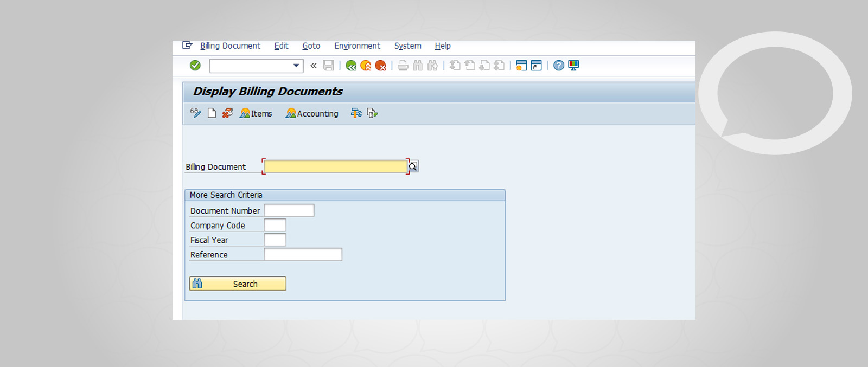Click the Find Next binoculars icon

pyautogui.click(x=432, y=66)
